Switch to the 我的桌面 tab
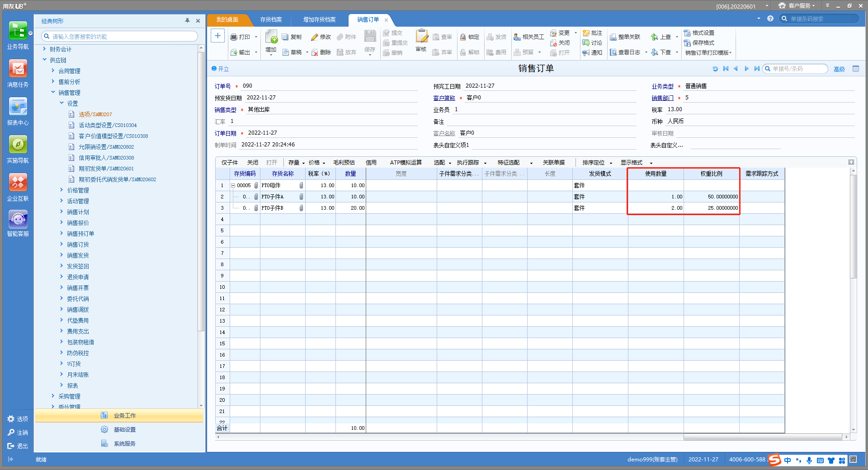Image resolution: width=868 pixels, height=470 pixels. 227,20
